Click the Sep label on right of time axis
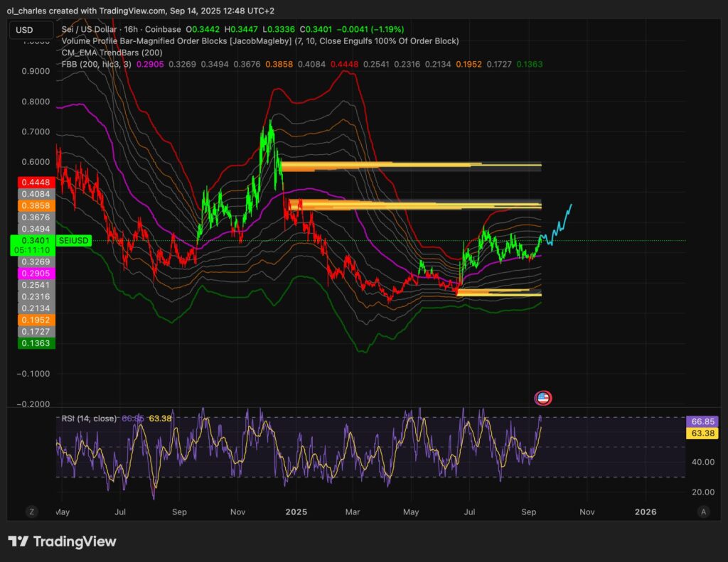The width and height of the screenshot is (728, 562). [528, 512]
